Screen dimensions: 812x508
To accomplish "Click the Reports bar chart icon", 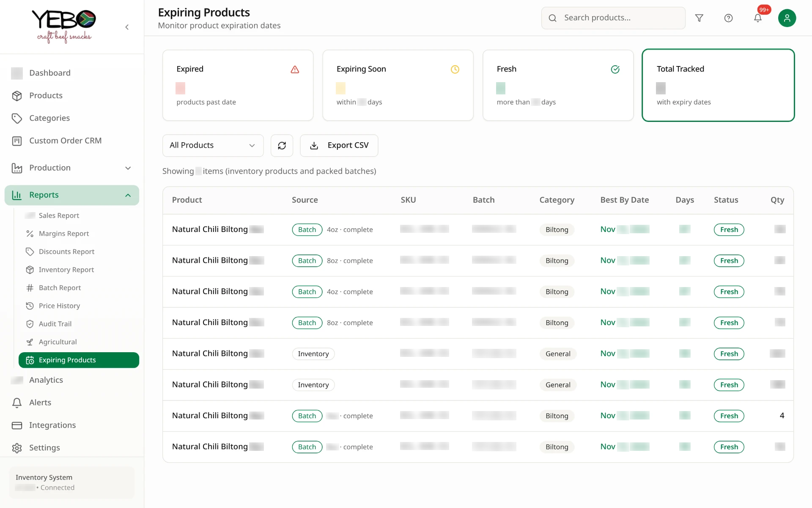I will pos(17,195).
